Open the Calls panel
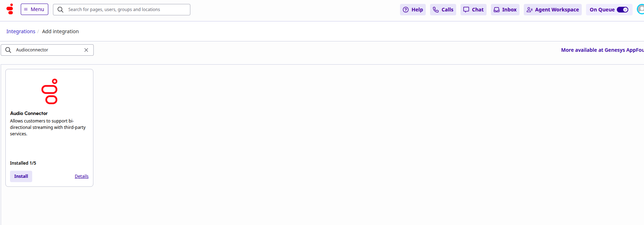 coord(443,10)
